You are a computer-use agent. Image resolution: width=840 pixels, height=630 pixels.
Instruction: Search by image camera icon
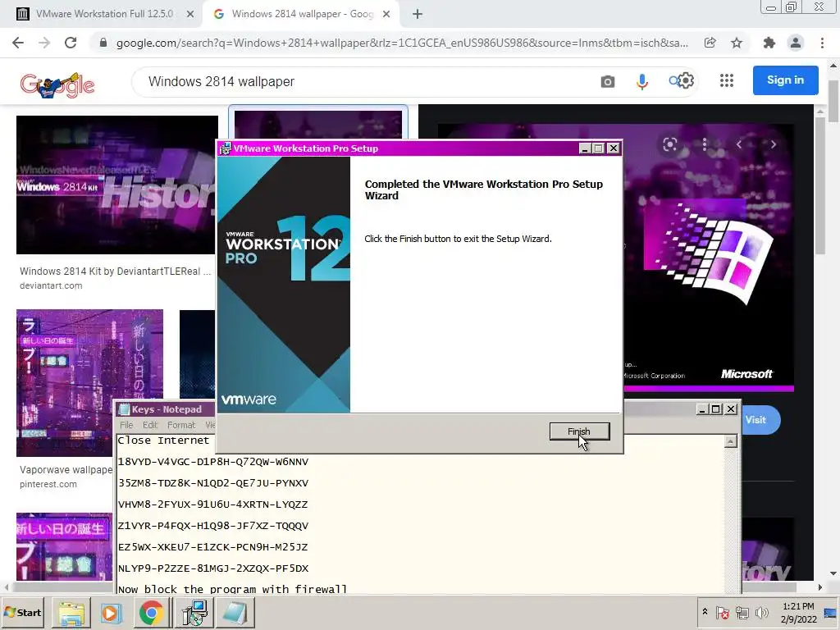pyautogui.click(x=608, y=81)
